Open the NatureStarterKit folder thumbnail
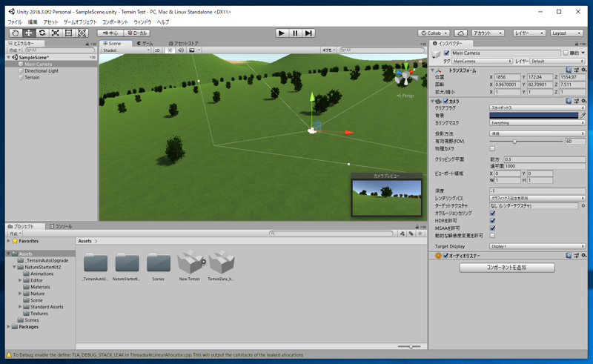This screenshot has height=364, width=593. 127,262
